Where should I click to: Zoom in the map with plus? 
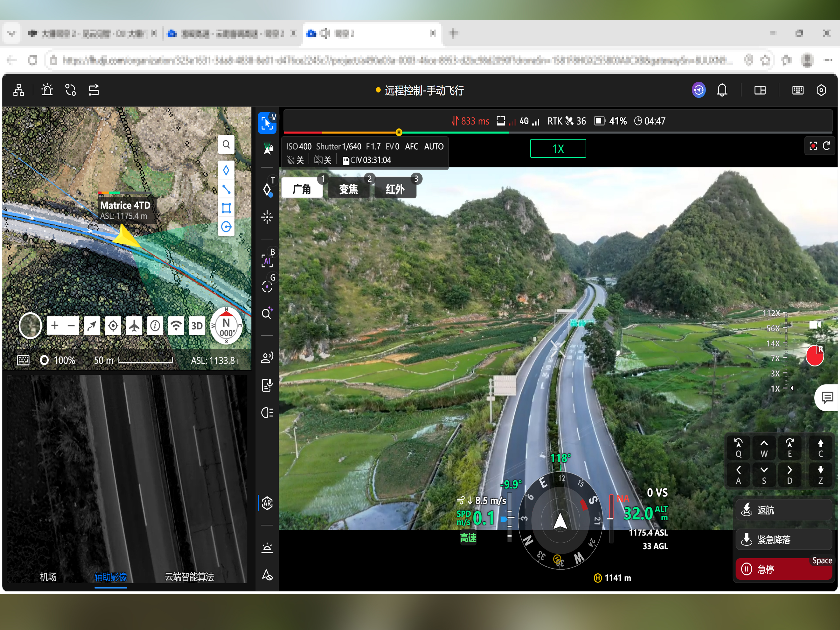[x=55, y=325]
